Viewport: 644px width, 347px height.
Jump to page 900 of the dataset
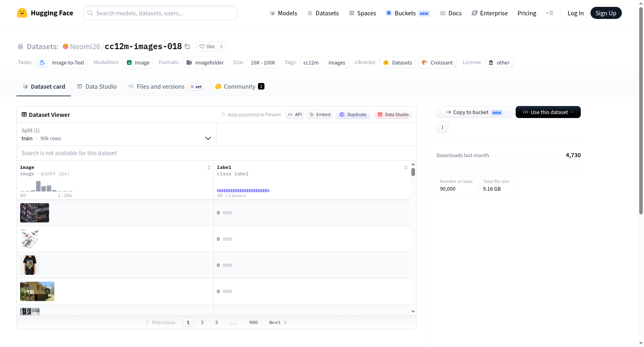coord(254,322)
